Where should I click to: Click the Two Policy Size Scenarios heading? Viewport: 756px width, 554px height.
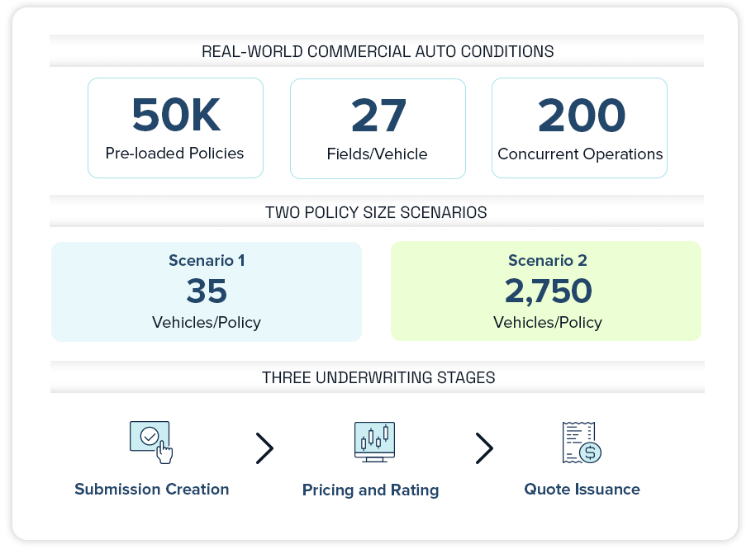pos(376,212)
